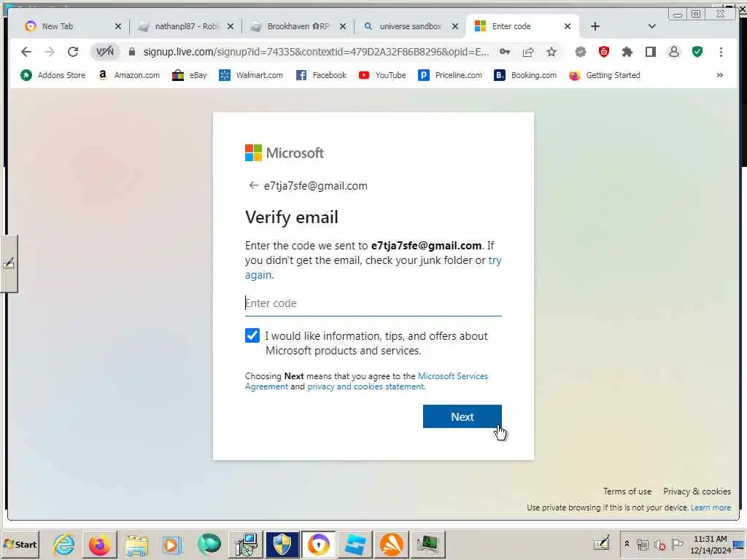
Task: Open Privacy & cookies footer link
Action: [697, 491]
